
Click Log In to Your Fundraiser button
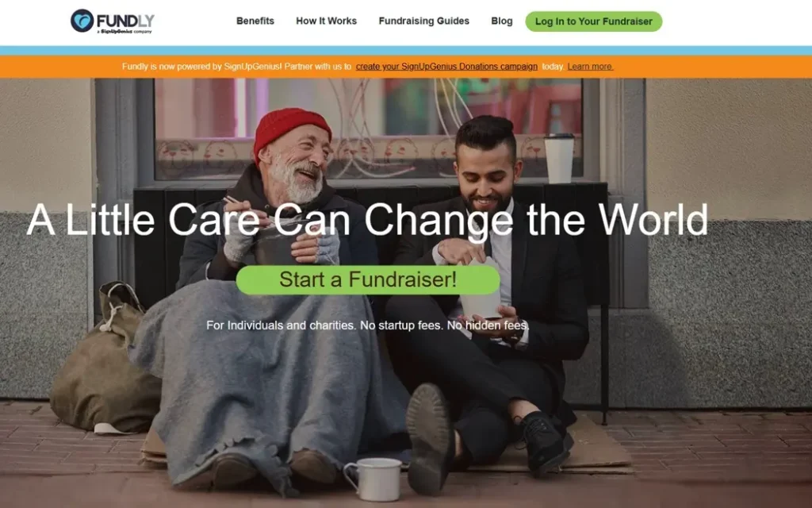pyautogui.click(x=593, y=21)
